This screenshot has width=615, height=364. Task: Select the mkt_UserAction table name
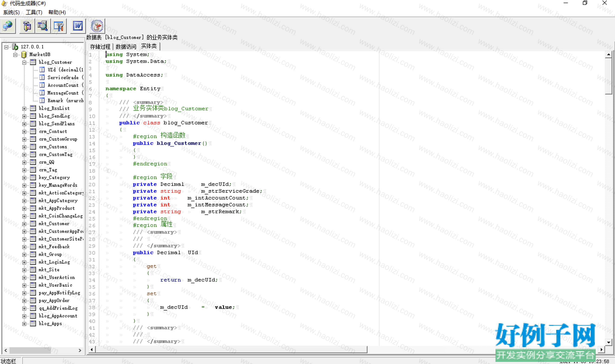click(57, 277)
